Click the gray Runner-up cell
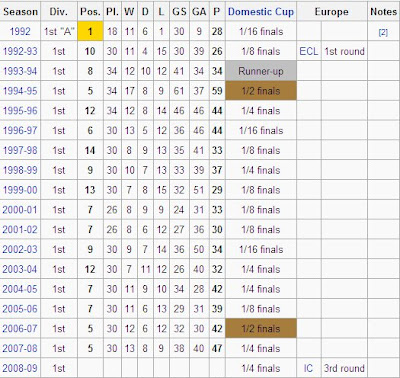The image size is (400, 378). pyautogui.click(x=261, y=71)
